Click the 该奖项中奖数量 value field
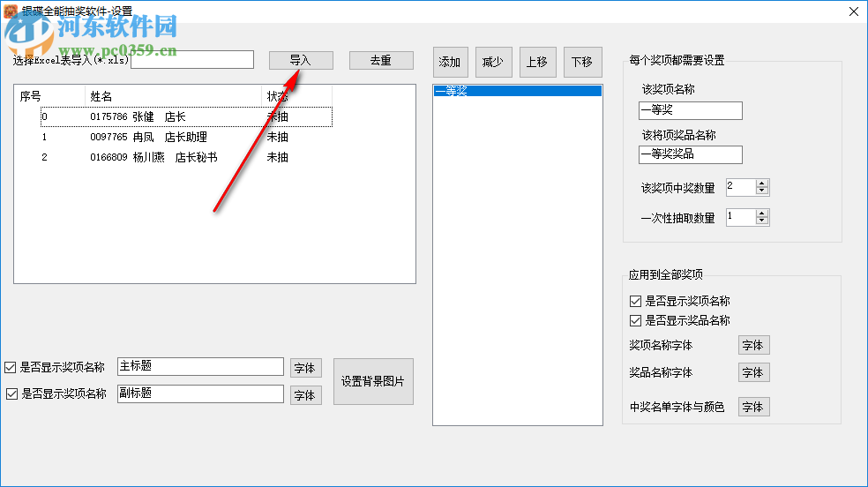This screenshot has height=487, width=868. 741,187
